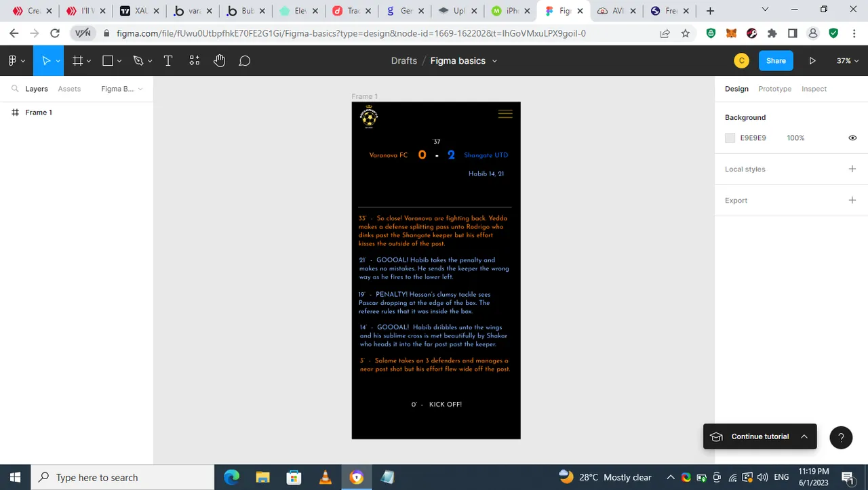Open Microsoft Edge from the taskbar

click(x=232, y=477)
